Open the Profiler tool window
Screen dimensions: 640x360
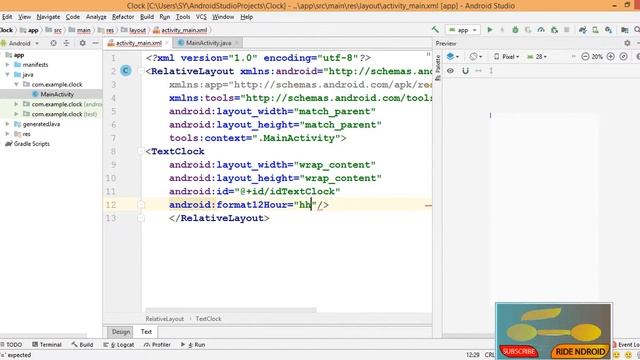click(x=157, y=344)
